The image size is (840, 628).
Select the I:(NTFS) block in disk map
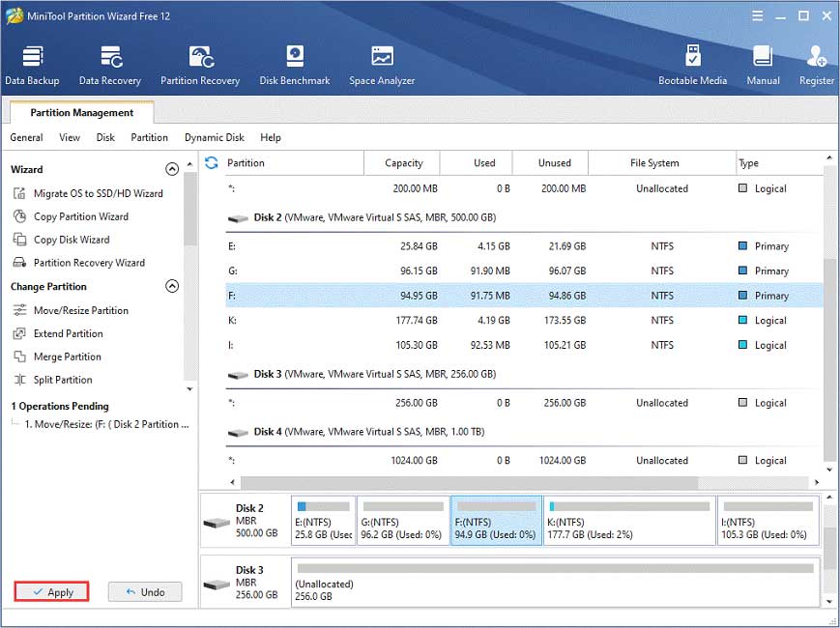pyautogui.click(x=768, y=521)
